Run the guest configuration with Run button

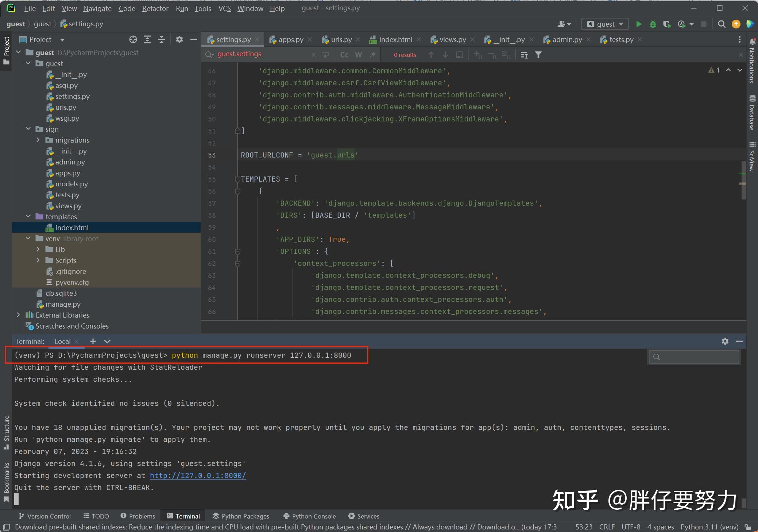pos(639,24)
